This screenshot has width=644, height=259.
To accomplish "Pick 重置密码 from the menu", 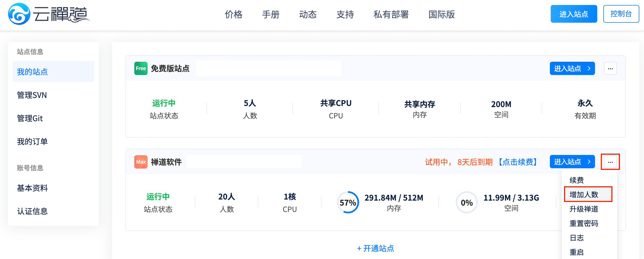I will pos(584,223).
